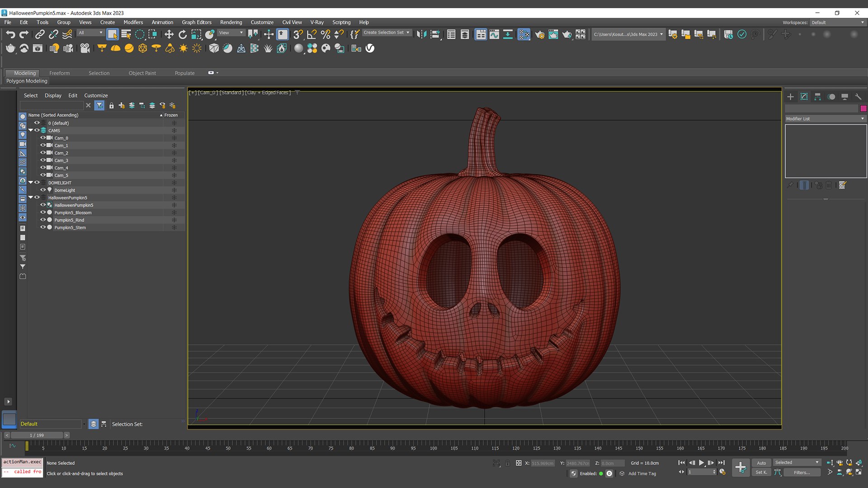Choose the Select and Rotate tool
868x488 pixels.
(183, 34)
